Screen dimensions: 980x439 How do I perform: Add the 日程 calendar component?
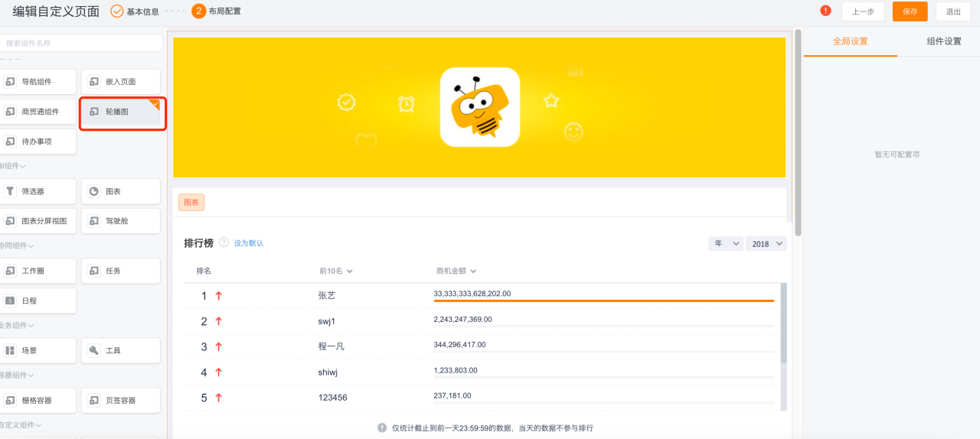click(38, 301)
